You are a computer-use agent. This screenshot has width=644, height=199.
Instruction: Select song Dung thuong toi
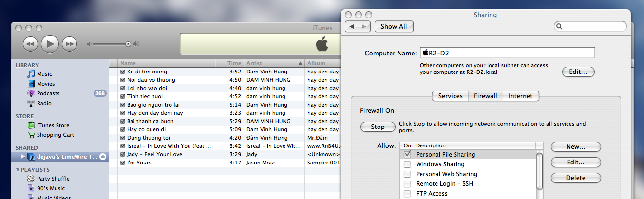pos(148,138)
